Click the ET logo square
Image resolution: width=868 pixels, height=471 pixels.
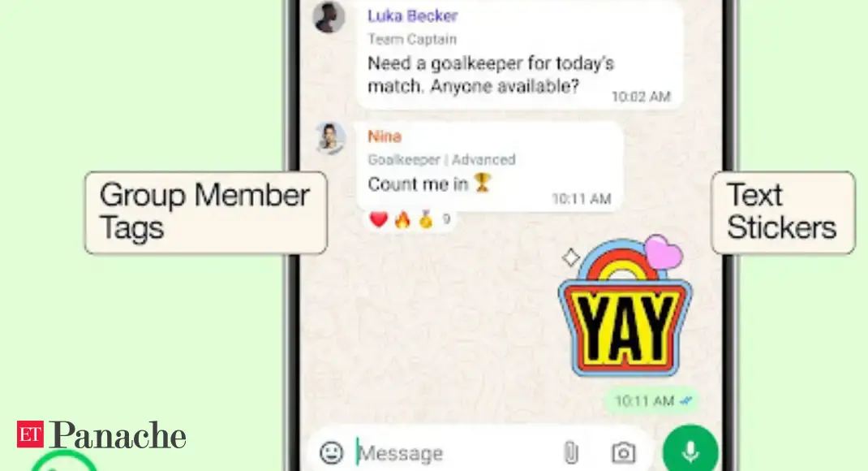(x=30, y=434)
